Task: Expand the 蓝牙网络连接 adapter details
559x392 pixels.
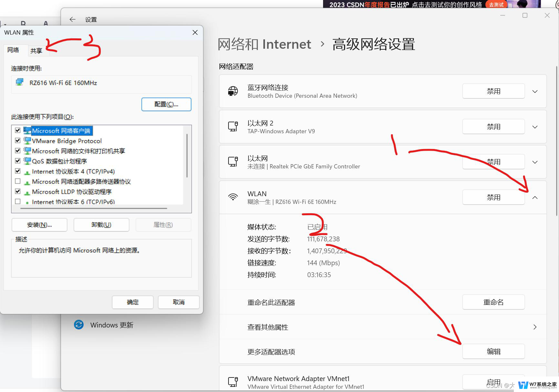Action: point(535,91)
